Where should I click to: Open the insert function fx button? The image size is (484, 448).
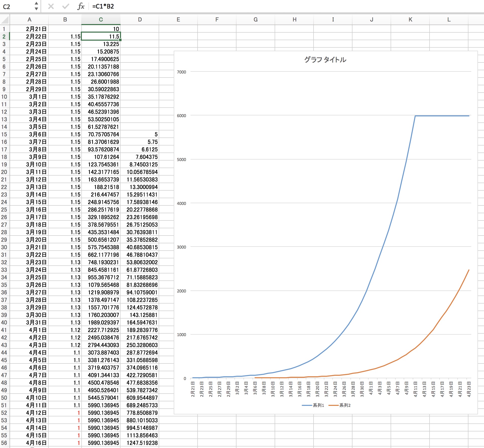pos(81,6)
